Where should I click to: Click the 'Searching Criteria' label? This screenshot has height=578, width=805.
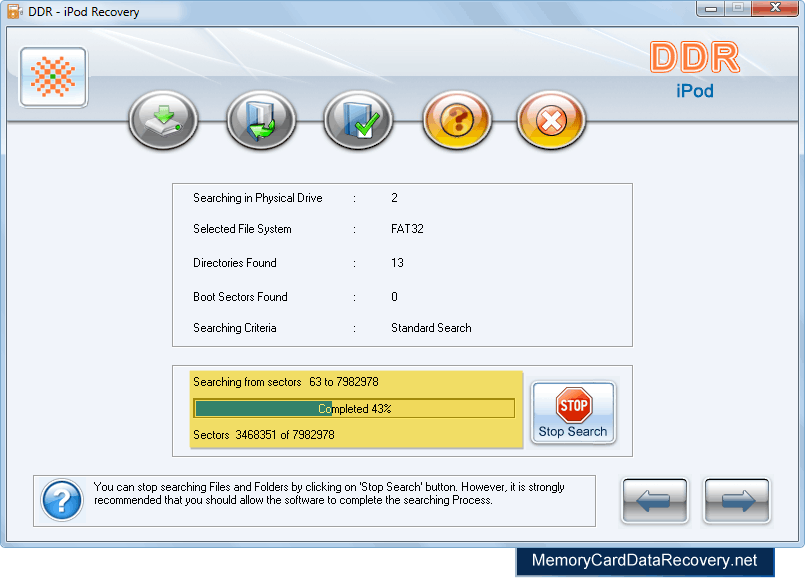coord(235,328)
